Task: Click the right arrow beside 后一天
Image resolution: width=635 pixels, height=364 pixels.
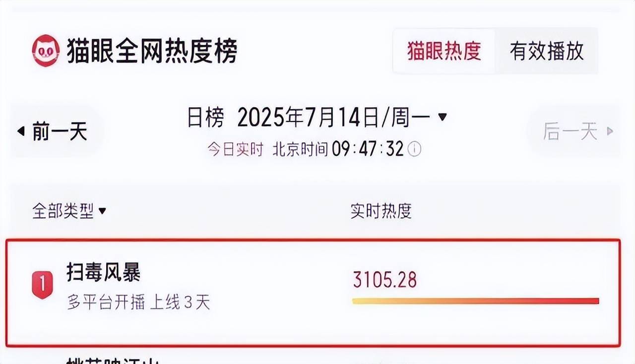Action: 610,131
